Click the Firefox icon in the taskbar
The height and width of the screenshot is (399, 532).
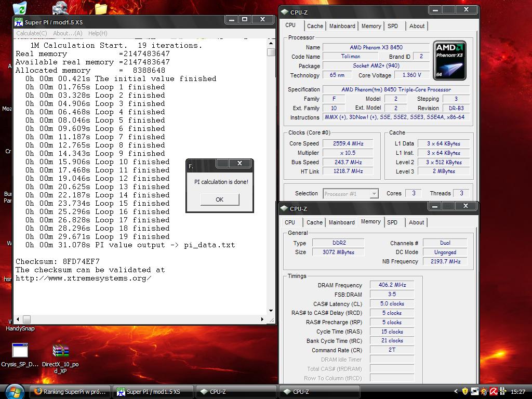(38, 391)
